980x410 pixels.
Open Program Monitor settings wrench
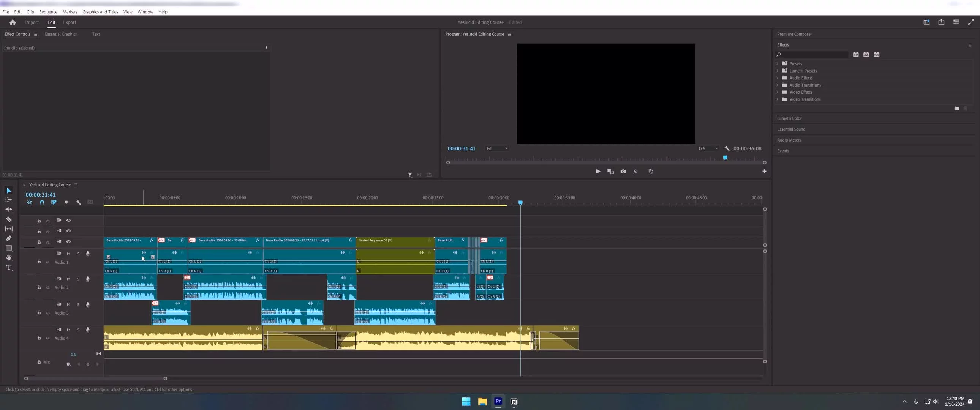[x=727, y=148]
